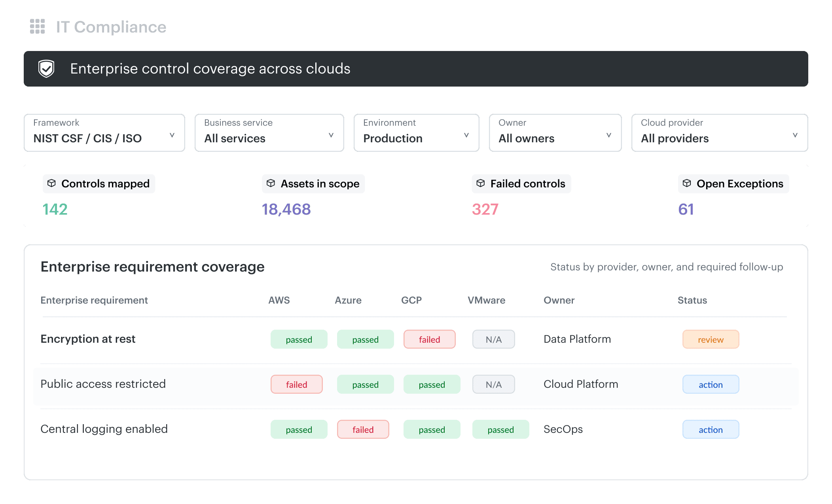This screenshot has height=504, width=832.
Task: Click VMware N/A badge for Public access restricted
Action: 494,384
